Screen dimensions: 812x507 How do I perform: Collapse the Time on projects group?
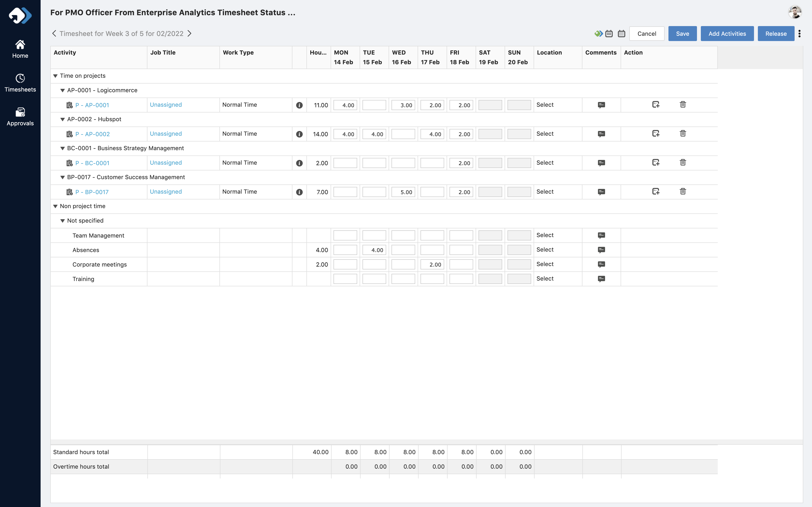(x=55, y=76)
